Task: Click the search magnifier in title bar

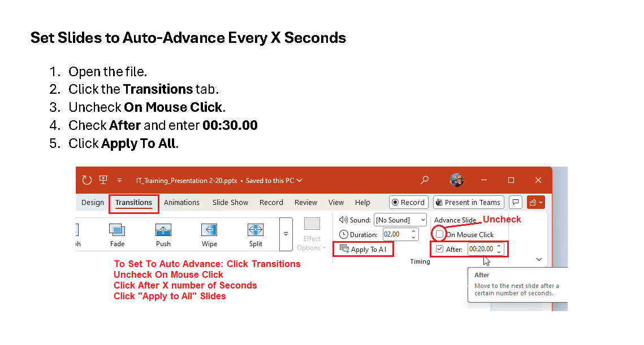Action: pos(425,180)
